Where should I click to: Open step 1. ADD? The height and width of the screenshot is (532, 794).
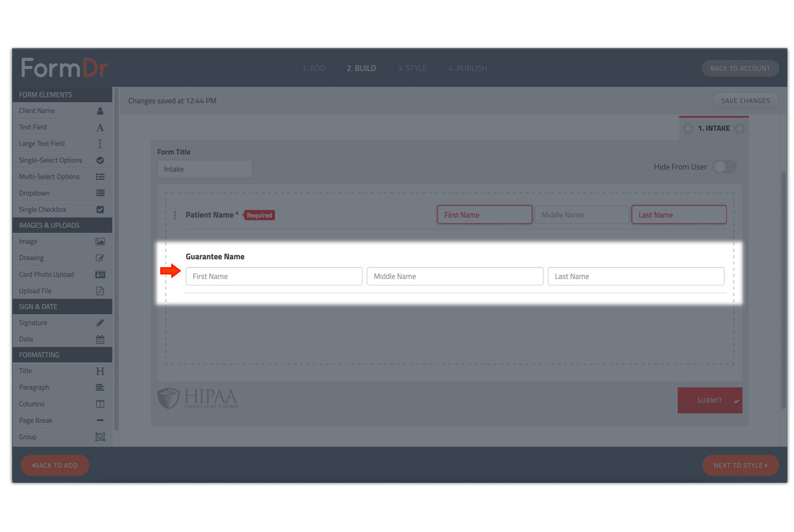(313, 68)
